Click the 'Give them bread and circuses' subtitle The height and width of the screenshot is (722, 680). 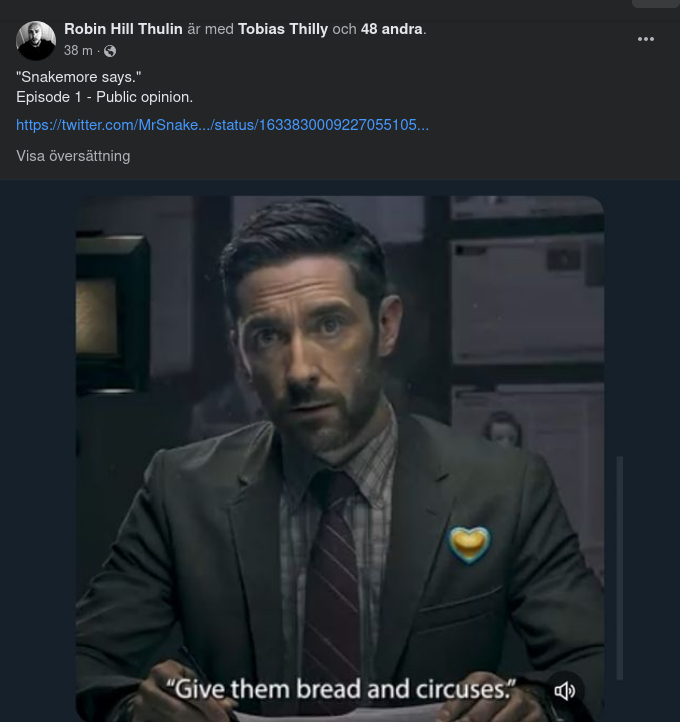[x=340, y=689]
